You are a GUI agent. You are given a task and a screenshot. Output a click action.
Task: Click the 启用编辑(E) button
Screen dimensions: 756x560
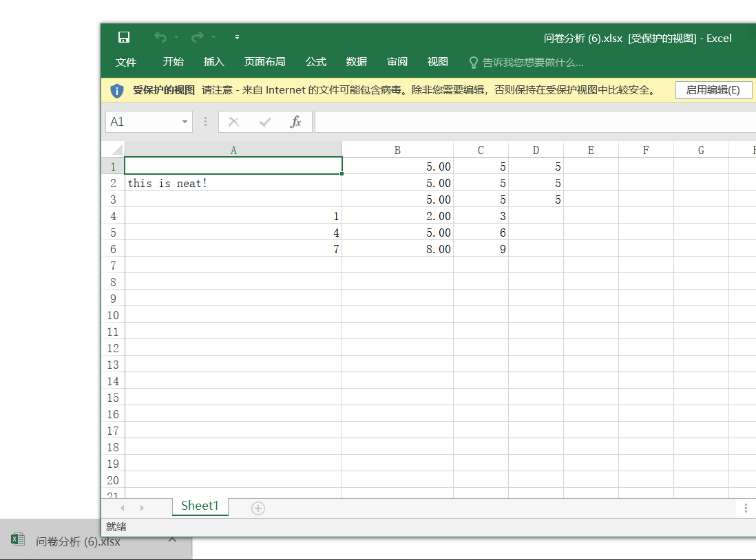pos(713,89)
